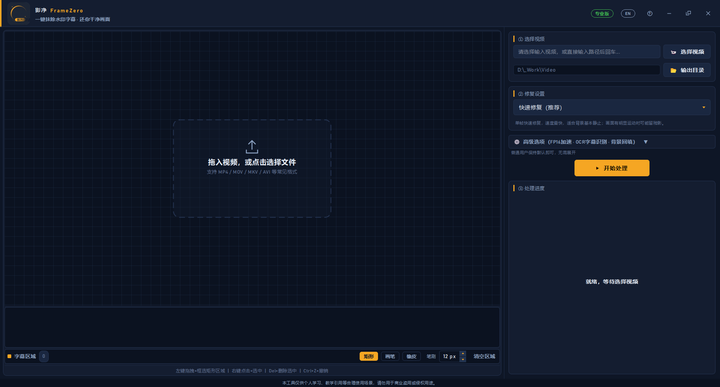Select the 矩形 rectangle tool
720x387 pixels.
(x=369, y=356)
